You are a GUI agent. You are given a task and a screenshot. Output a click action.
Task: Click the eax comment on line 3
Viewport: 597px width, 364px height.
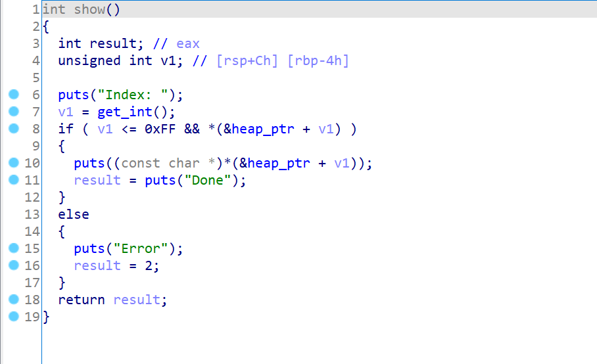click(188, 44)
